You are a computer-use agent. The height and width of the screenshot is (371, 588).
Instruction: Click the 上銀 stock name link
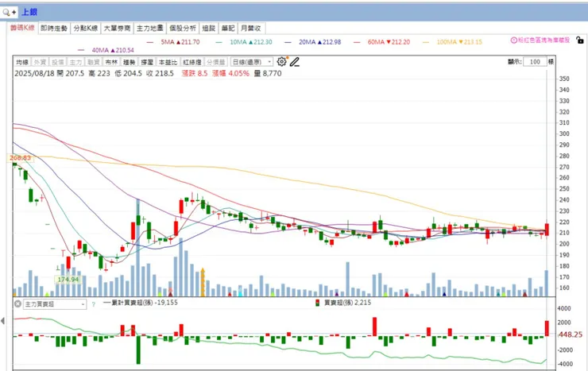point(29,12)
